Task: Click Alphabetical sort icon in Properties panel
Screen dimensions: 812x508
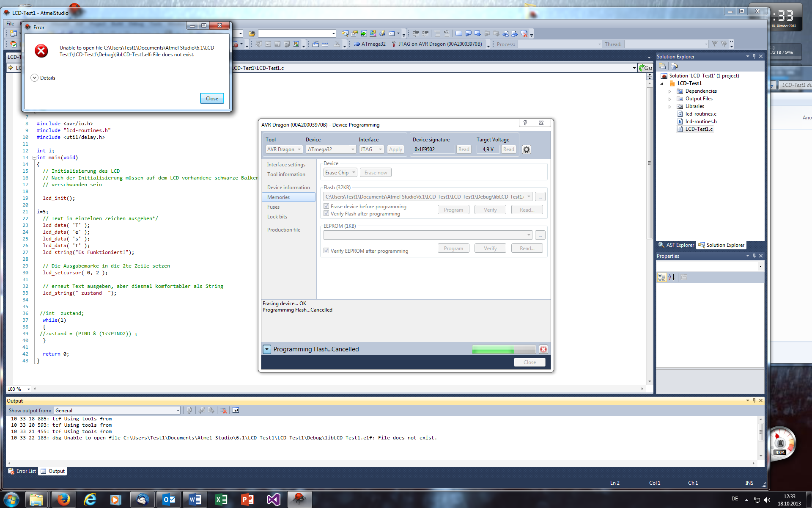Action: pos(671,277)
